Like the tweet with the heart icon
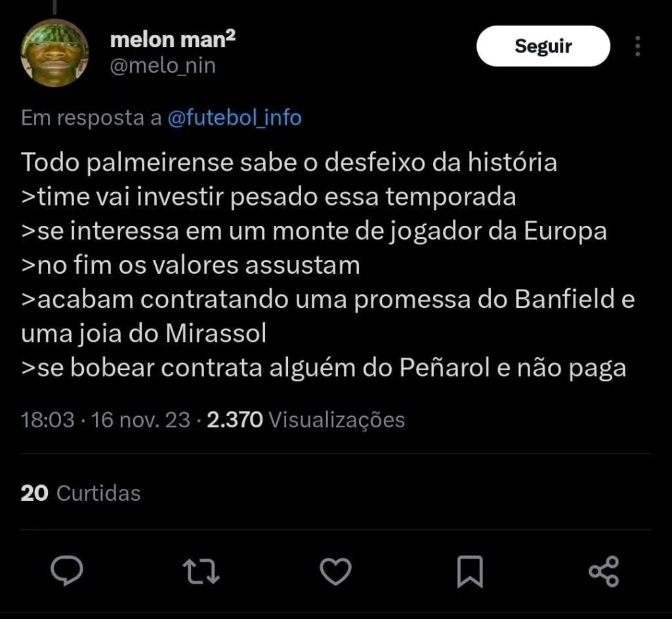This screenshot has width=672, height=619. pyautogui.click(x=335, y=570)
